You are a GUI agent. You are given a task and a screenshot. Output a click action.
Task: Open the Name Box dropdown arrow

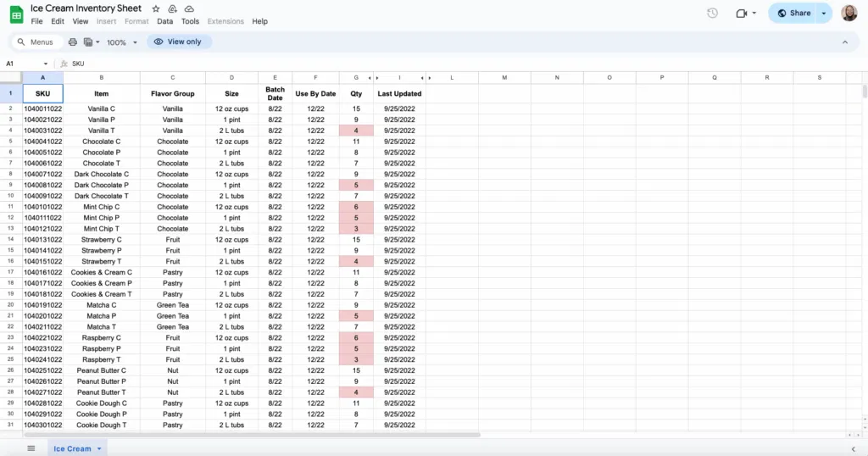[46, 64]
